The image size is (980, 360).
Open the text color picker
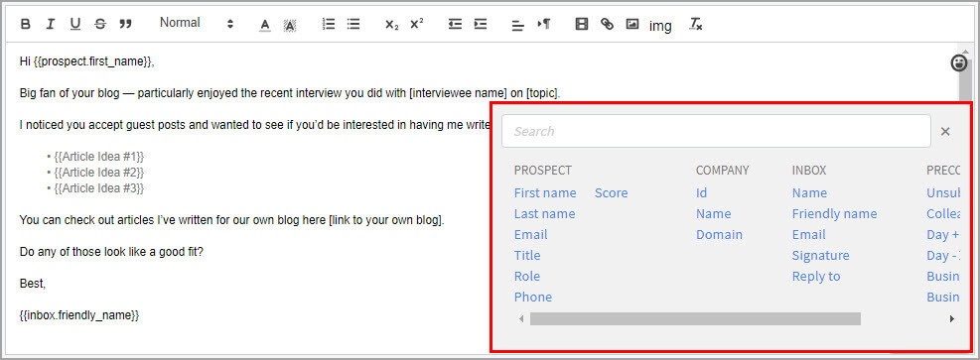click(x=265, y=25)
